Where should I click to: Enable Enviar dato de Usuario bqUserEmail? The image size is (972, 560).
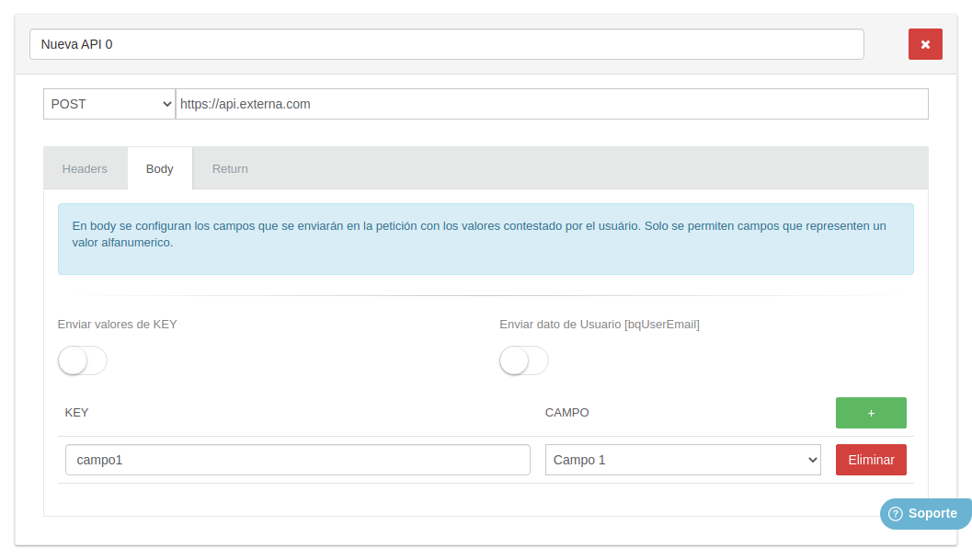[523, 360]
